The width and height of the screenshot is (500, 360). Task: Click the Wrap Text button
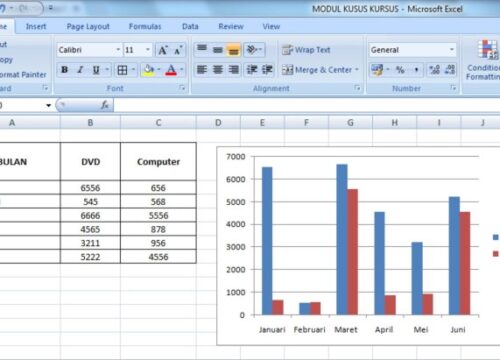(x=306, y=50)
